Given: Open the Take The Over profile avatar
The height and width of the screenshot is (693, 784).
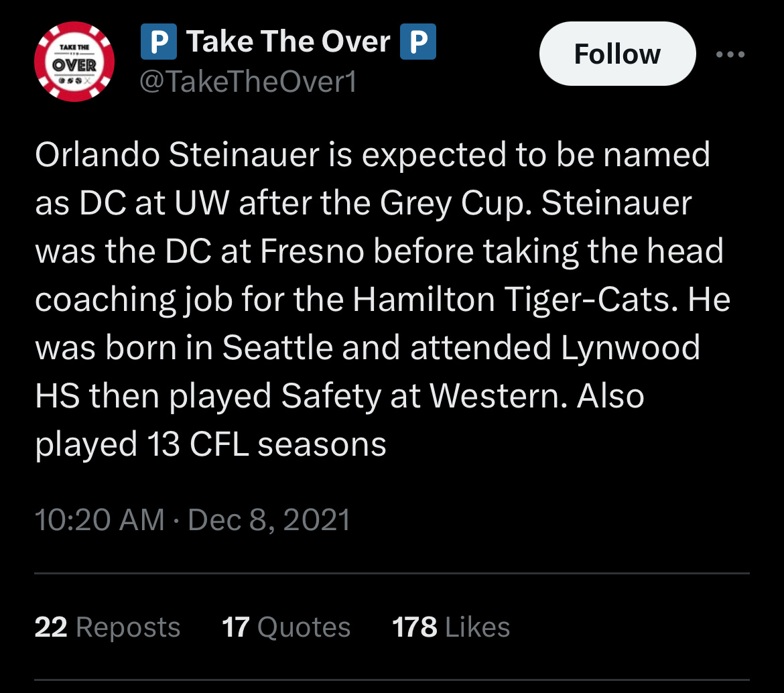Looking at the screenshot, I should point(74,62).
